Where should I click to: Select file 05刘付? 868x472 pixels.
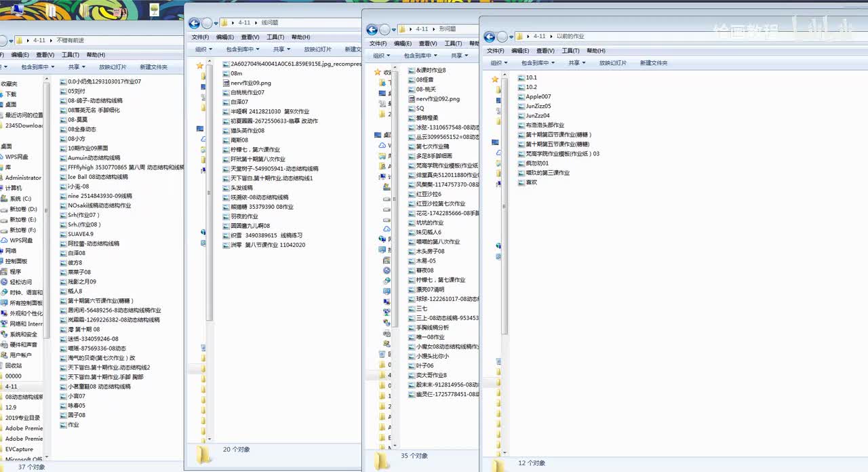click(76, 91)
